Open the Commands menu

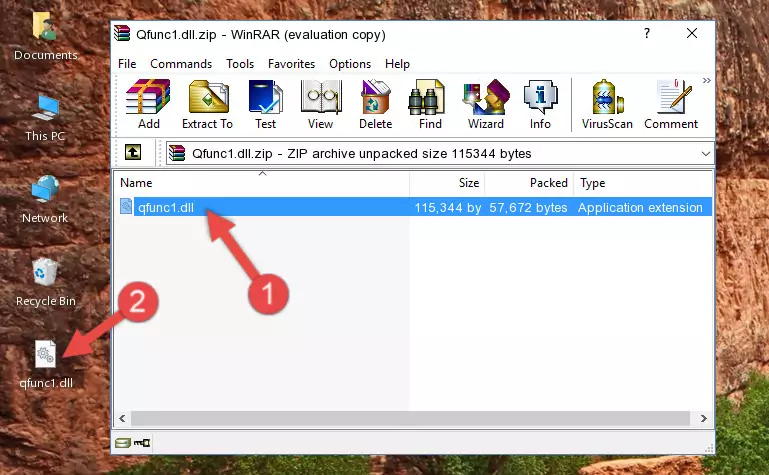click(181, 64)
